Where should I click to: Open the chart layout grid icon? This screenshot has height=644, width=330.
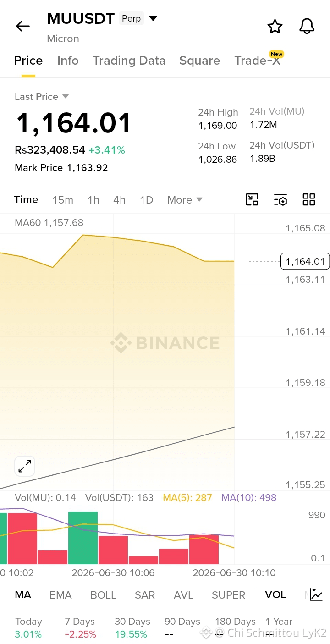pos(309,199)
